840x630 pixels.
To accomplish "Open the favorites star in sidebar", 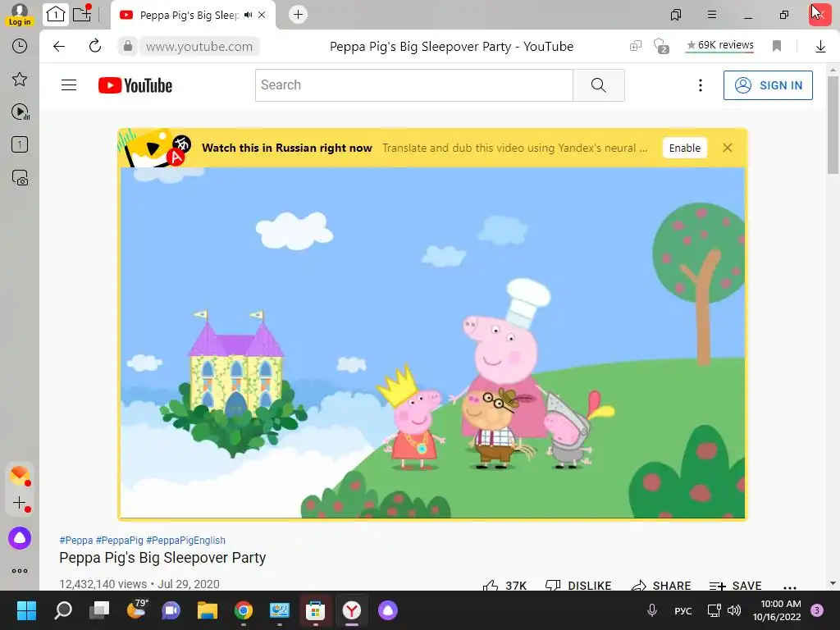I will pyautogui.click(x=20, y=80).
